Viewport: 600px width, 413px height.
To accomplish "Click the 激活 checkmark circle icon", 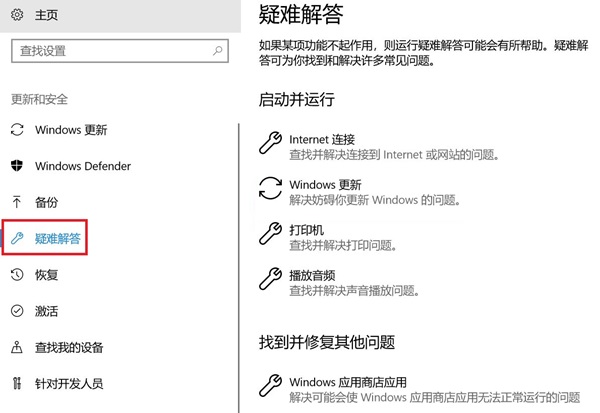I will click(x=17, y=311).
